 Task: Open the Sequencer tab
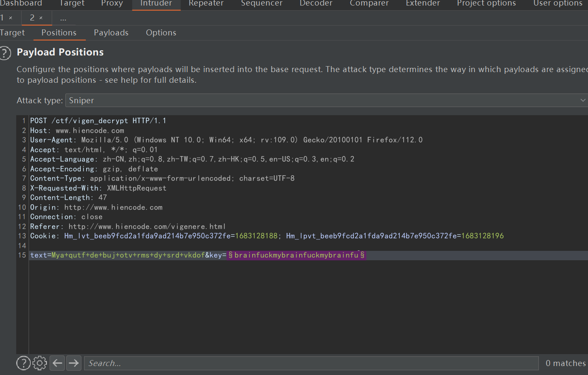[262, 3]
